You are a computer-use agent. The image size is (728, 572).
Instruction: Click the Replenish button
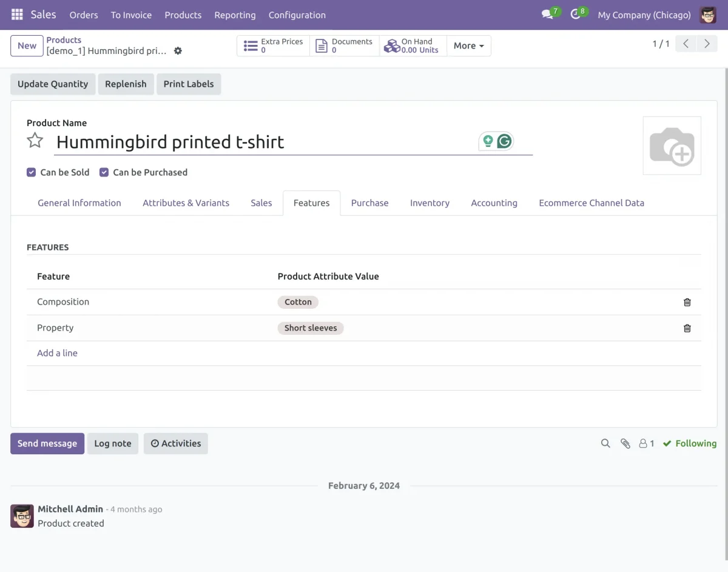[126, 84]
